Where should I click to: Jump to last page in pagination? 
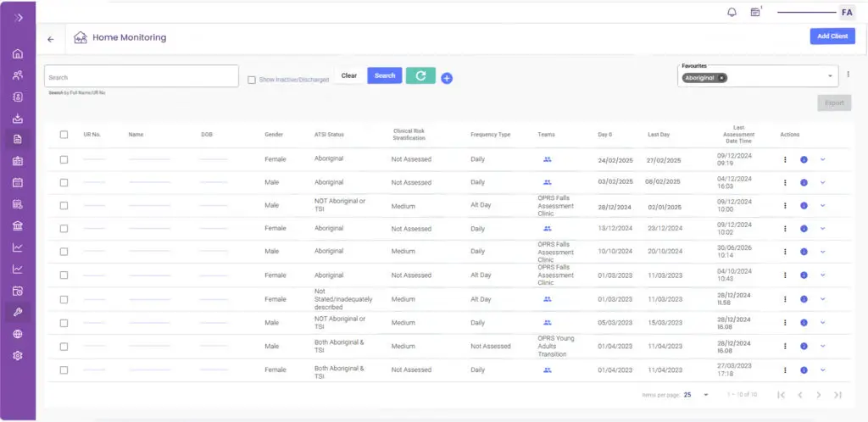pos(837,395)
